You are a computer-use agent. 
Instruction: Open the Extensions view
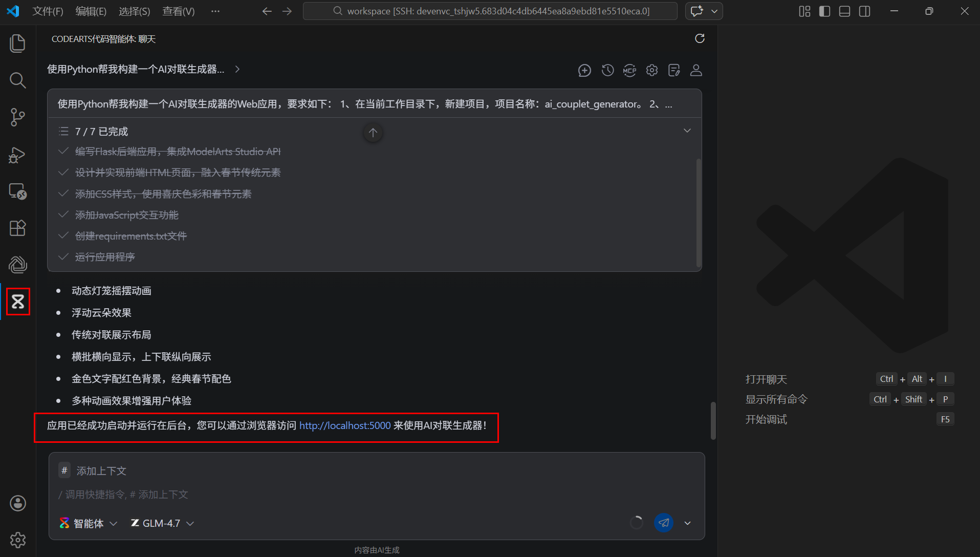[x=18, y=228]
